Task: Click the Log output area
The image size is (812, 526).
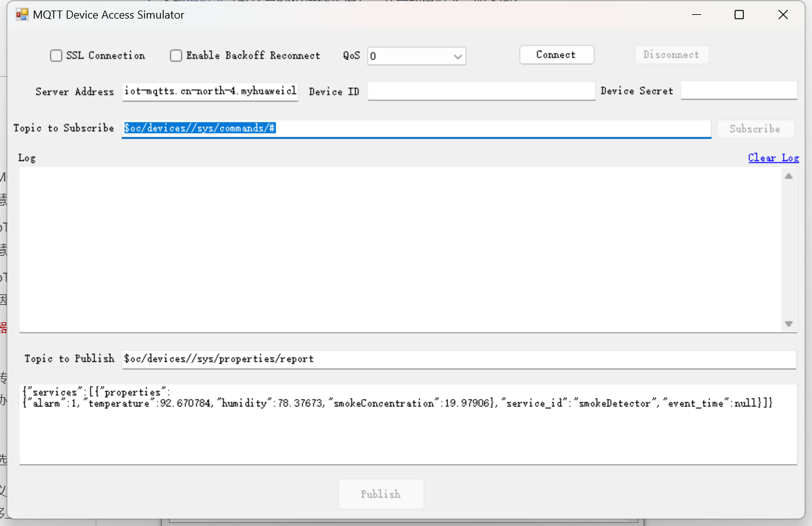Action: tap(399, 249)
